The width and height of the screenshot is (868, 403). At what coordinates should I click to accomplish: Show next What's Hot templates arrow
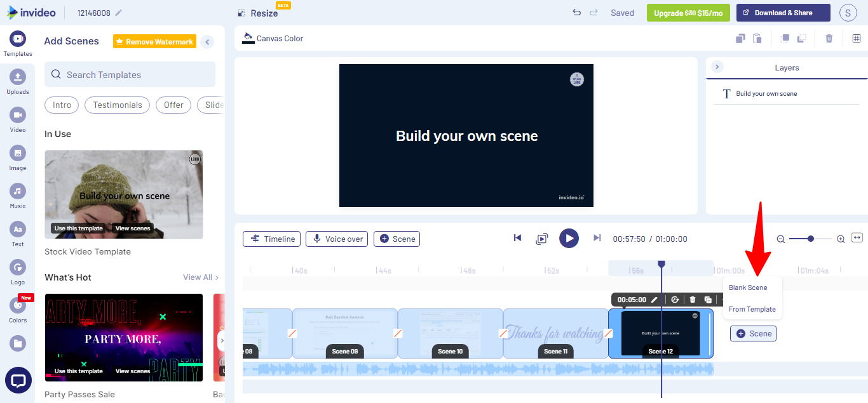(221, 340)
